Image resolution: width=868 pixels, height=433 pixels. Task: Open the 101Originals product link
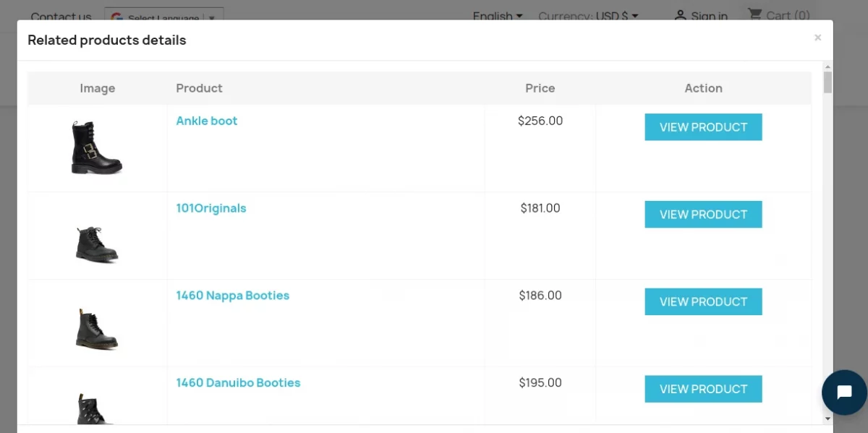pos(211,208)
